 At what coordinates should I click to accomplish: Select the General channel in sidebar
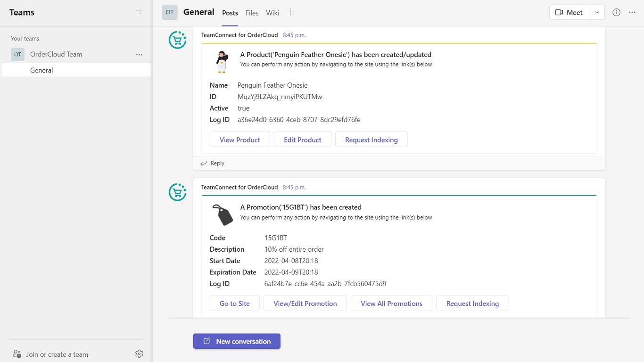[x=41, y=70]
